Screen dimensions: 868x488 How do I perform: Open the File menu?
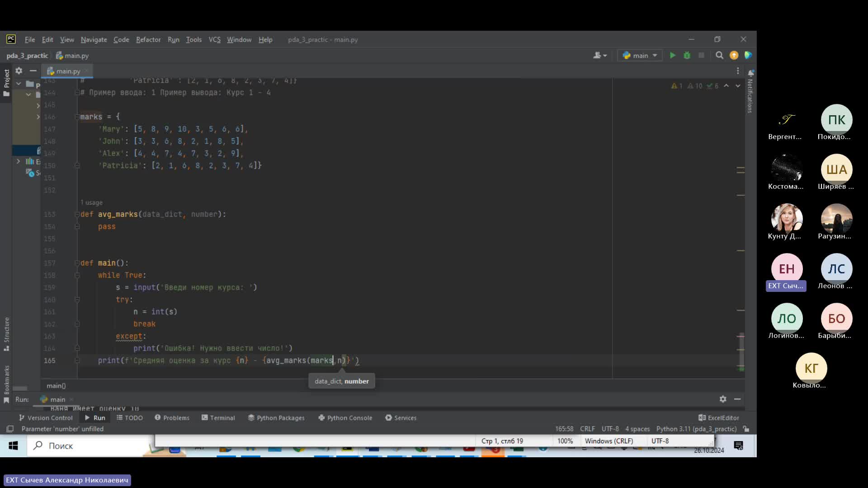coord(30,39)
